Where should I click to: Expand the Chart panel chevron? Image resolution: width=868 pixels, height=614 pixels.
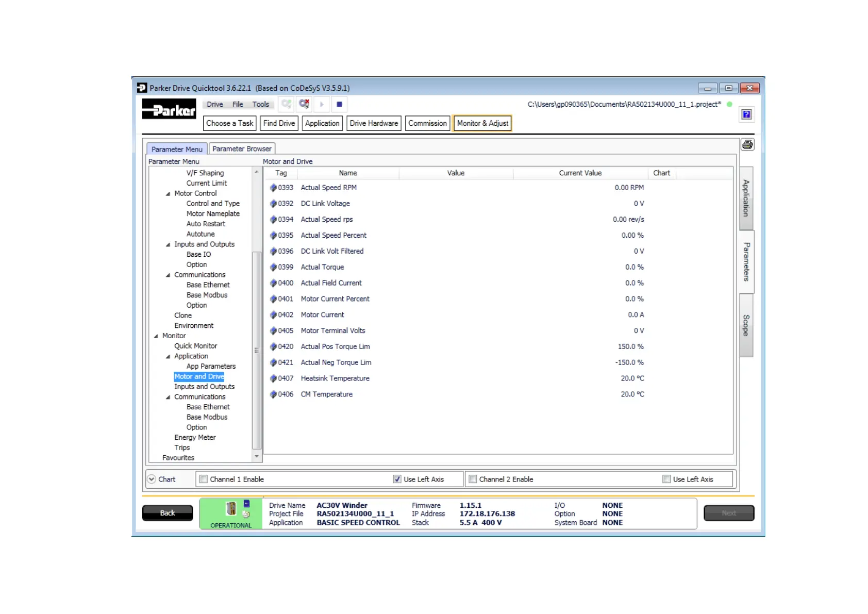click(x=152, y=479)
